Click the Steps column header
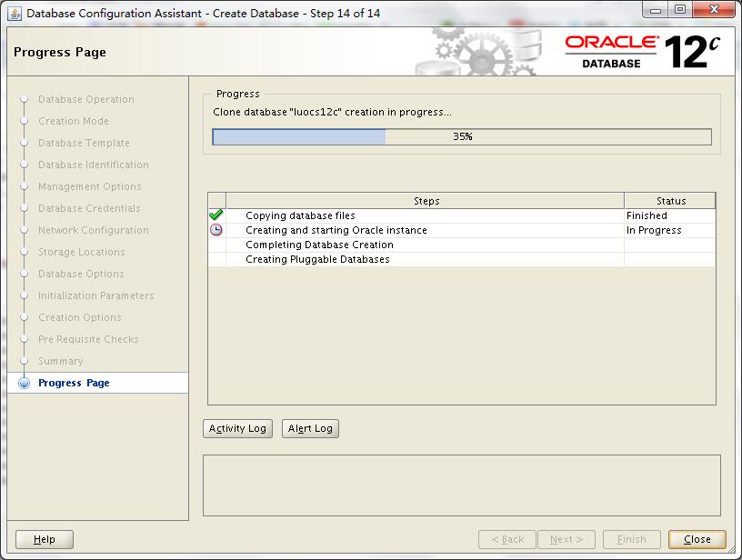The image size is (742, 560). click(426, 201)
